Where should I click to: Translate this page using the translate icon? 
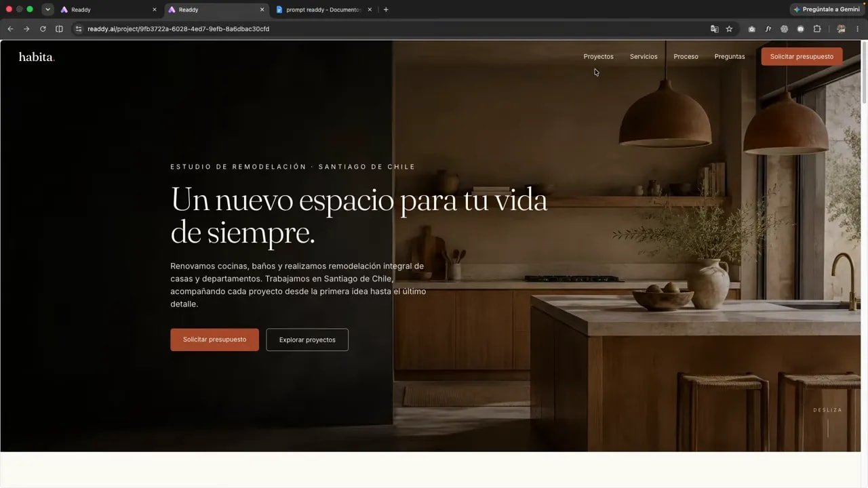coord(714,29)
